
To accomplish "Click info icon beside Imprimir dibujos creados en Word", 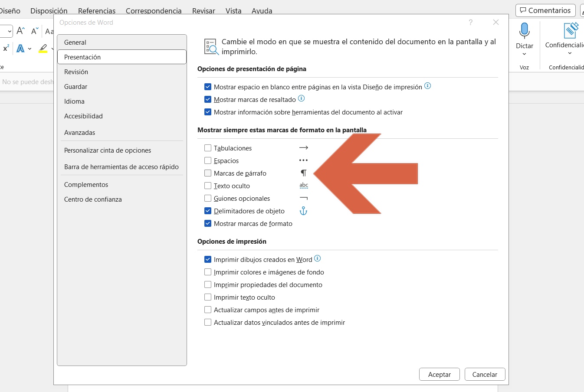I will [x=317, y=258].
